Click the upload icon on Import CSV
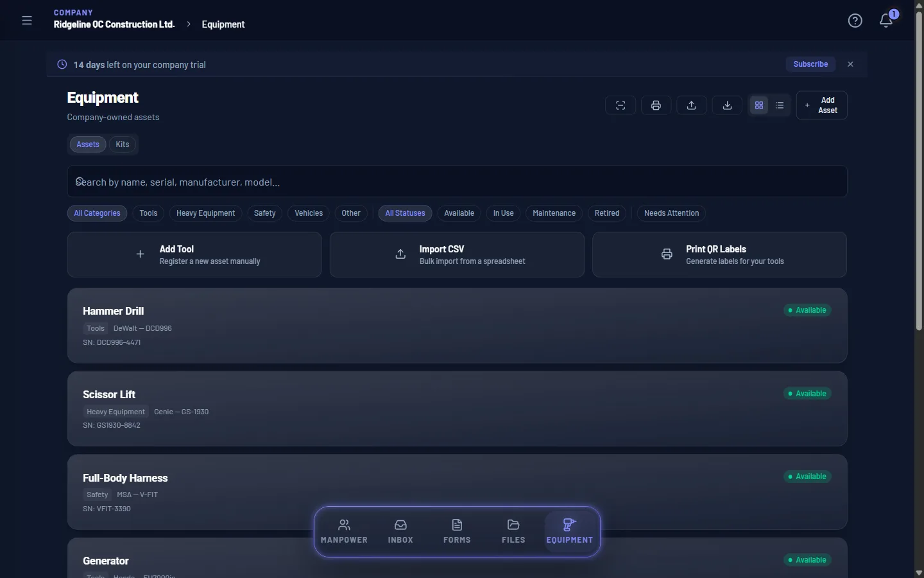Image resolution: width=924 pixels, height=578 pixels. (x=400, y=254)
